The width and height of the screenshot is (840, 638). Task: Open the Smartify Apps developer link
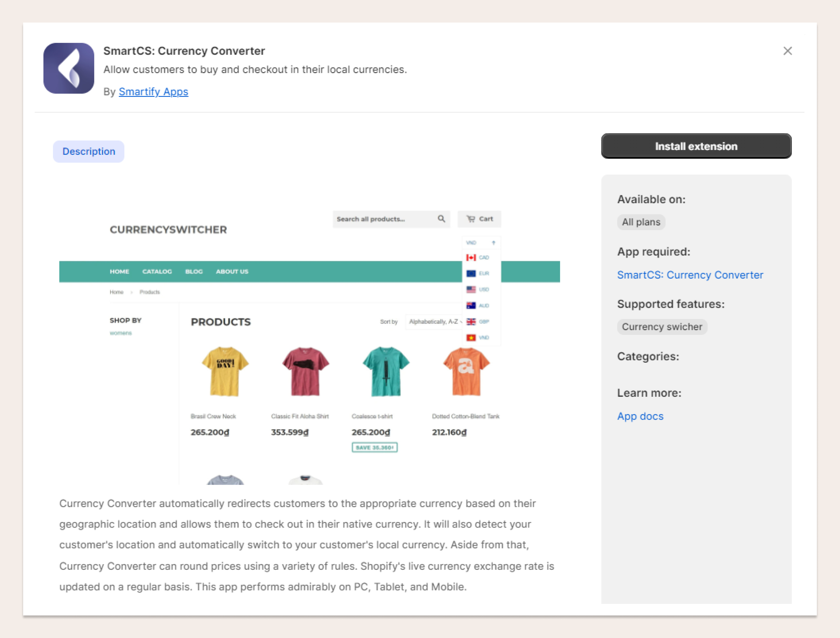(x=153, y=91)
